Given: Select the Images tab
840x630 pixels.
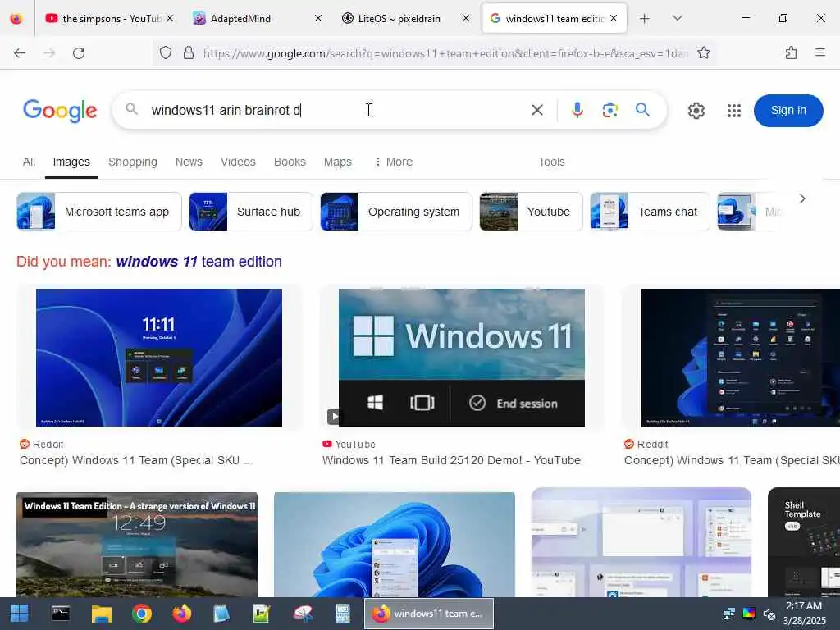Looking at the screenshot, I should tap(71, 162).
